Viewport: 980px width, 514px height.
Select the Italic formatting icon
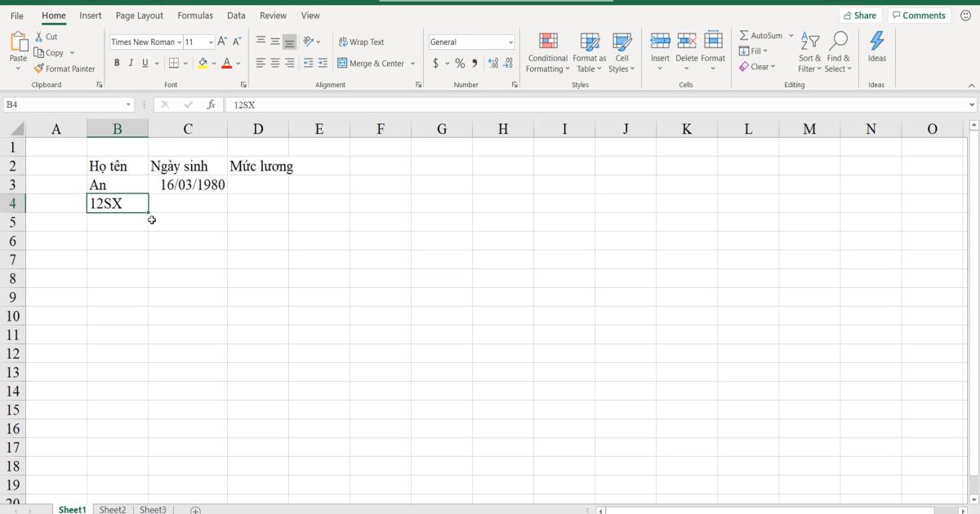[x=131, y=63]
